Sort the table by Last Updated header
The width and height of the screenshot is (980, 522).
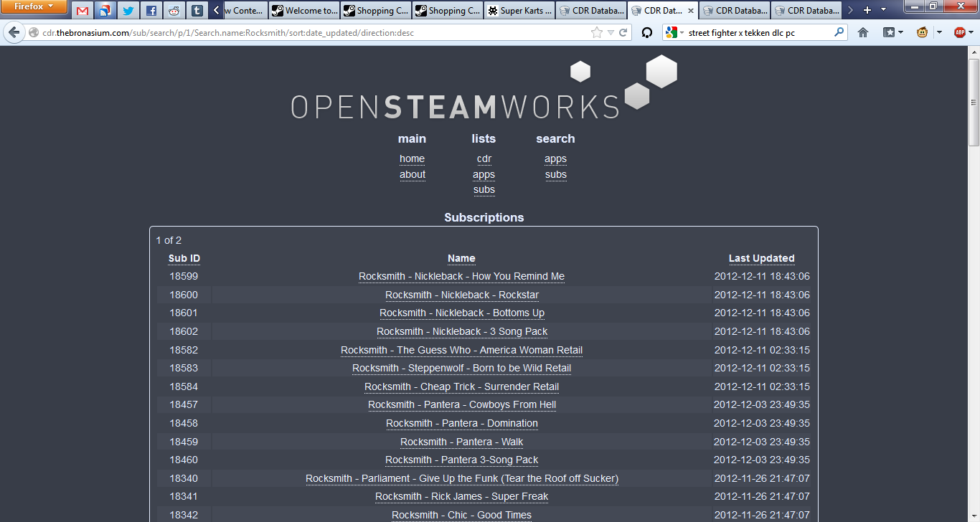pyautogui.click(x=762, y=259)
